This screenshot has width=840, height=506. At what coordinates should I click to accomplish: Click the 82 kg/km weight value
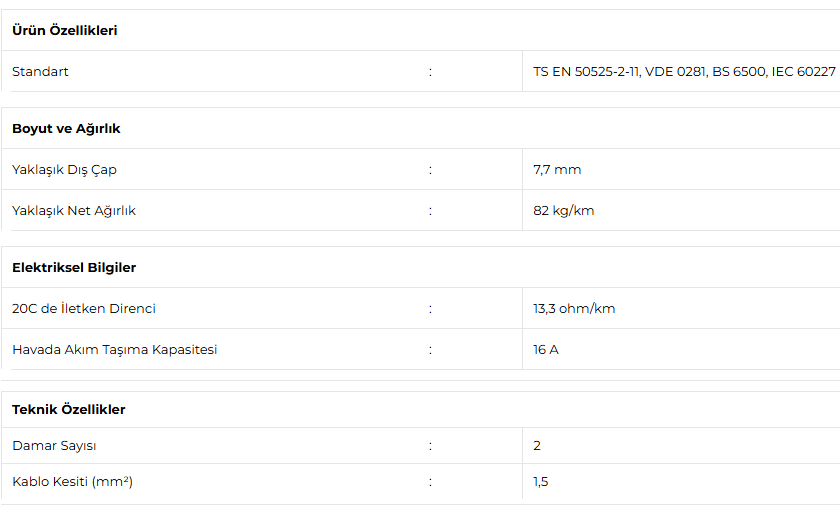[x=564, y=211]
